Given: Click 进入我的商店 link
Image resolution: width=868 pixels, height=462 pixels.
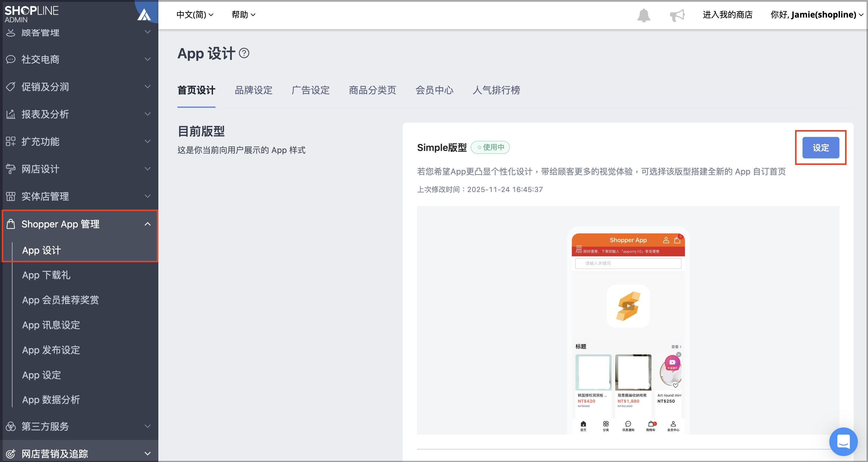Looking at the screenshot, I should (728, 15).
